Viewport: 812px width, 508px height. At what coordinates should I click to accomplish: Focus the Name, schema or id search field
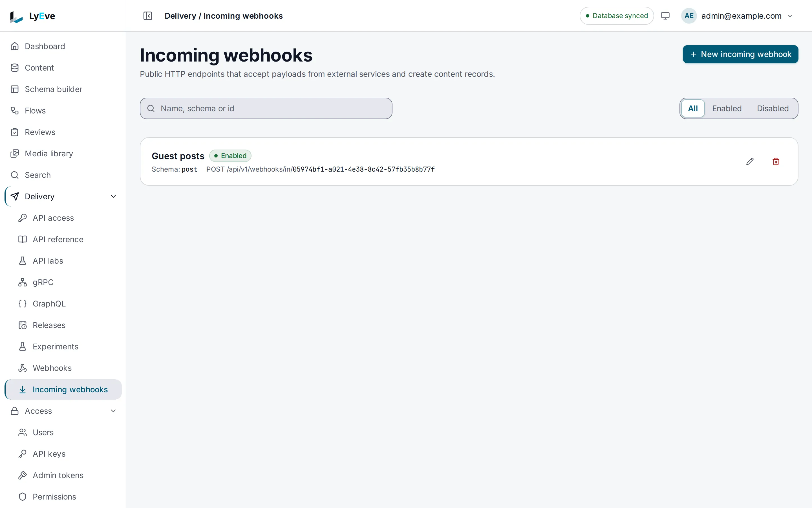(x=266, y=109)
